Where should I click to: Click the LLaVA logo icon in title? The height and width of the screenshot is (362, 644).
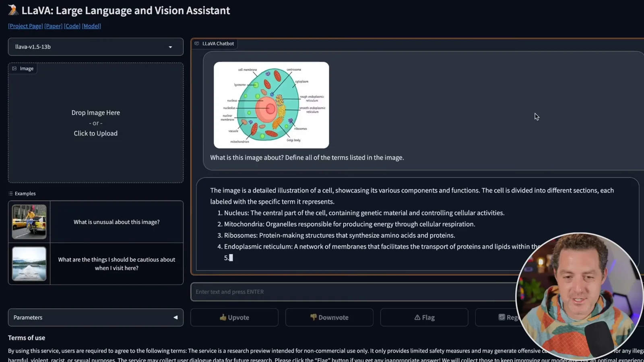point(13,10)
